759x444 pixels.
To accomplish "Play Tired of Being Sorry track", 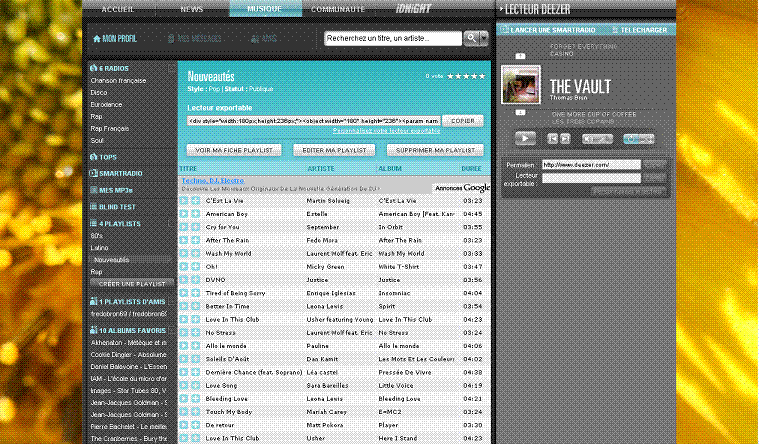I will point(184,293).
